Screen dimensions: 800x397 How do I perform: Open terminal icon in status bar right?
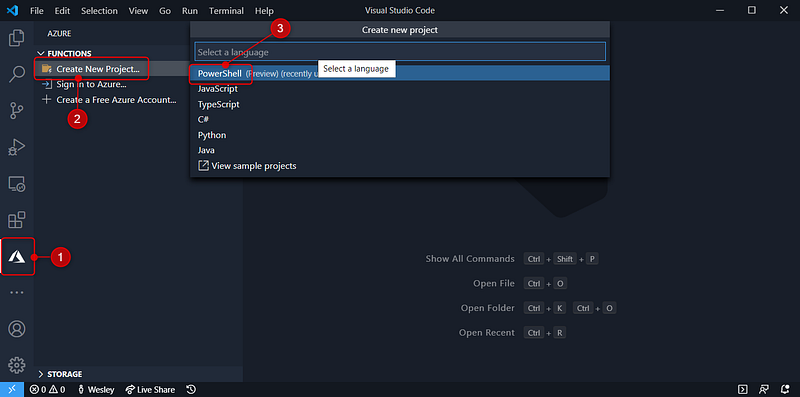coord(743,390)
